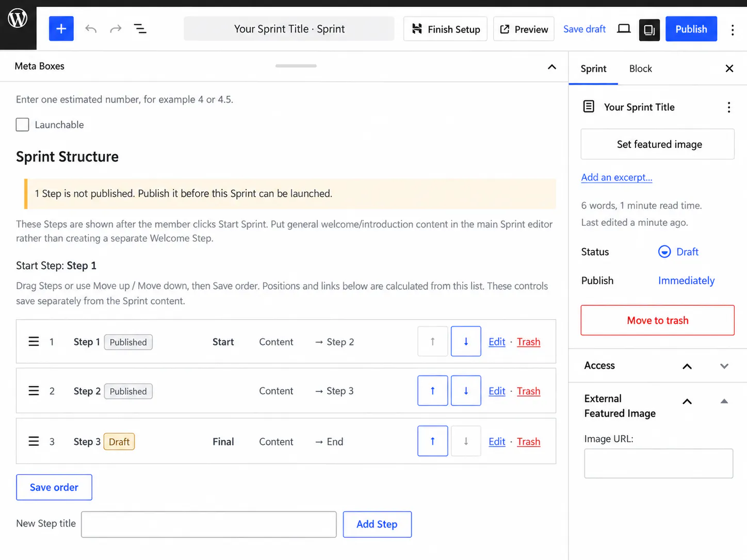The height and width of the screenshot is (560, 747).
Task: Open the Preview button
Action: [x=524, y=29]
